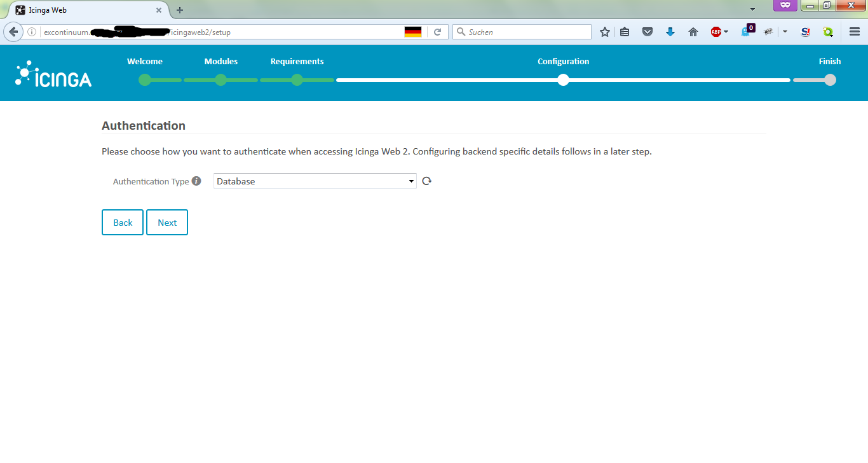This screenshot has width=868, height=463.
Task: Bookmark this page with the star icon
Action: coord(605,32)
